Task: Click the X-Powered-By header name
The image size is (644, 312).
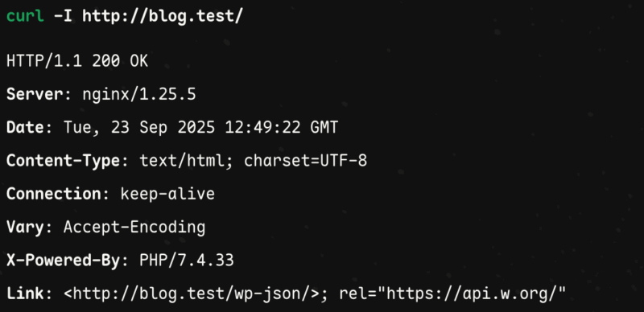Action: tap(64, 261)
